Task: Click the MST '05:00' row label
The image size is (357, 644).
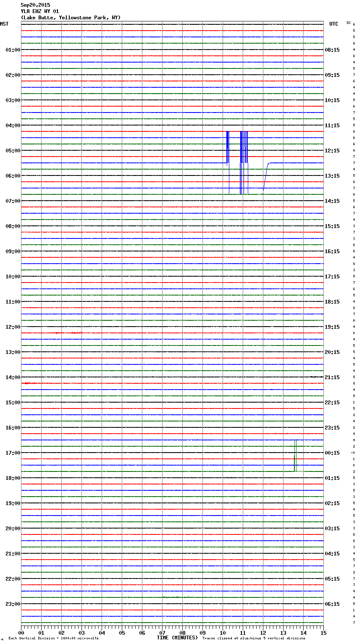Action: click(13, 151)
